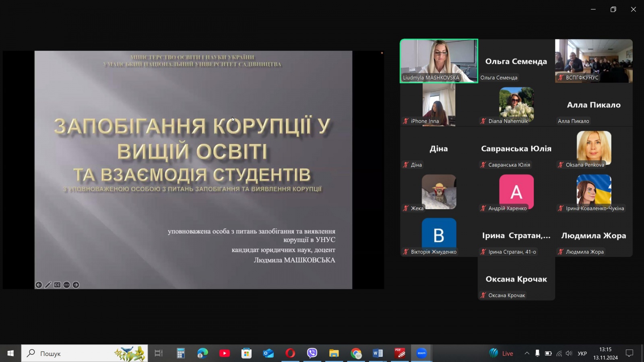Select the Діна participant tile

point(439,148)
